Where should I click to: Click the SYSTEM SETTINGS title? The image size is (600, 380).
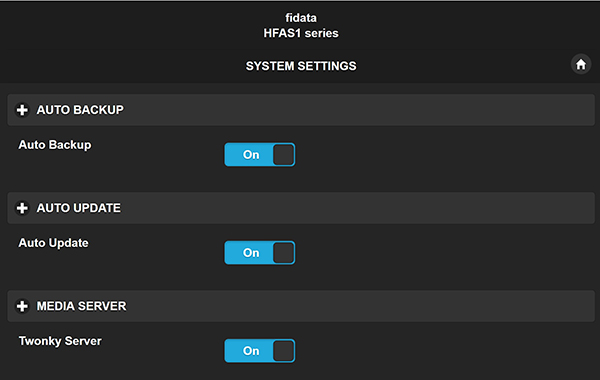pyautogui.click(x=301, y=66)
